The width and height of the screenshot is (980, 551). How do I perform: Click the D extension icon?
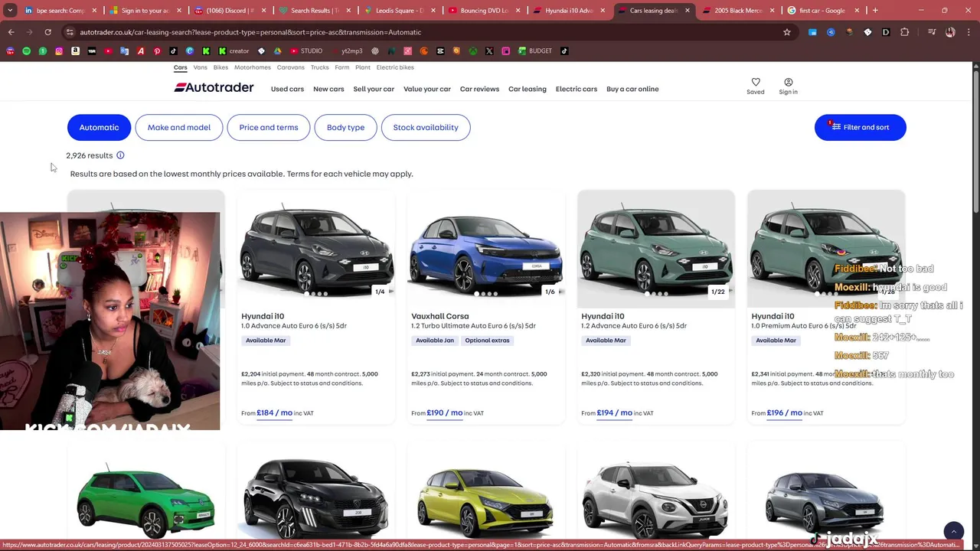coord(886,32)
